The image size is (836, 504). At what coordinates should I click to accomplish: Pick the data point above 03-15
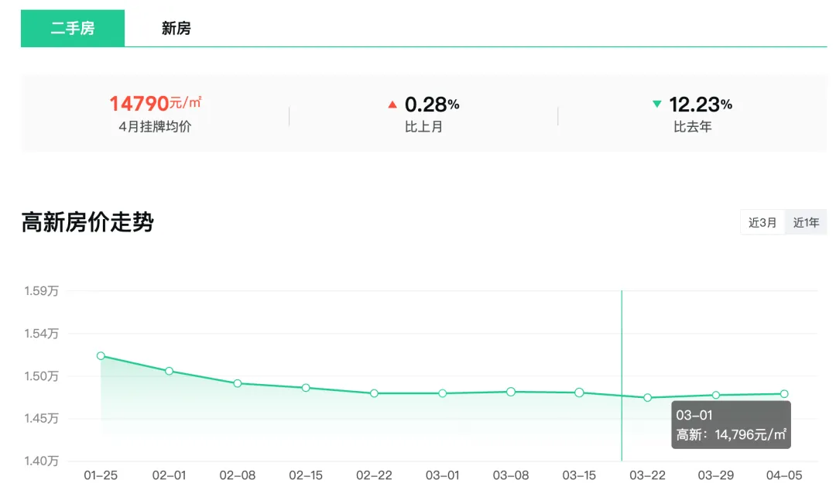click(579, 393)
